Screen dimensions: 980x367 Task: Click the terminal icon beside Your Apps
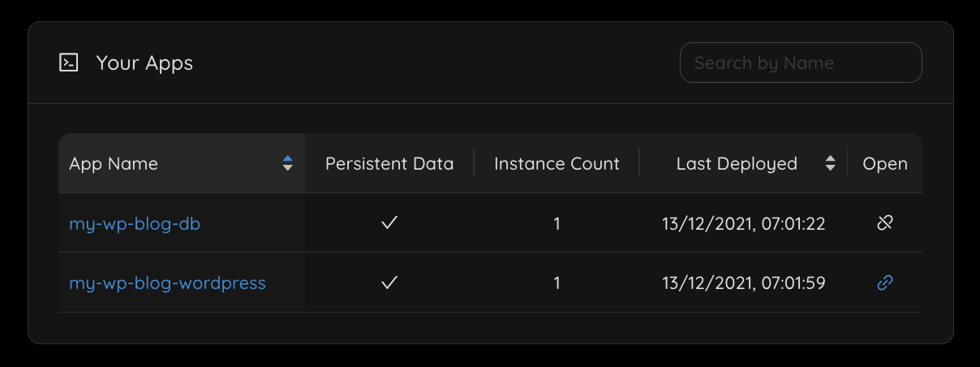point(69,63)
